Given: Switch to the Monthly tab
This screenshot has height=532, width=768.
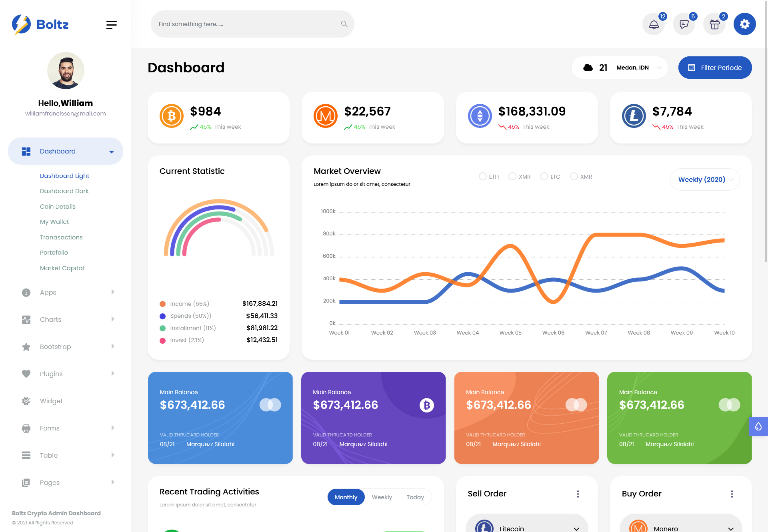Looking at the screenshot, I should click(346, 497).
